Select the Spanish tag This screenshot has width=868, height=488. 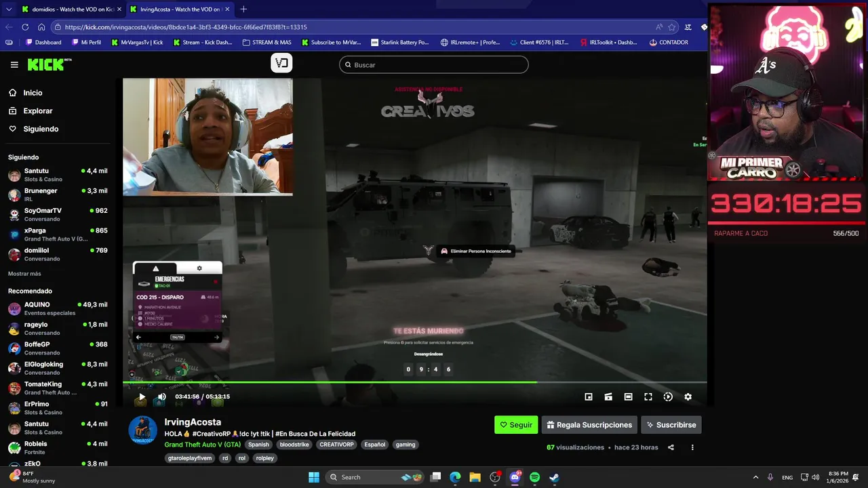258,445
